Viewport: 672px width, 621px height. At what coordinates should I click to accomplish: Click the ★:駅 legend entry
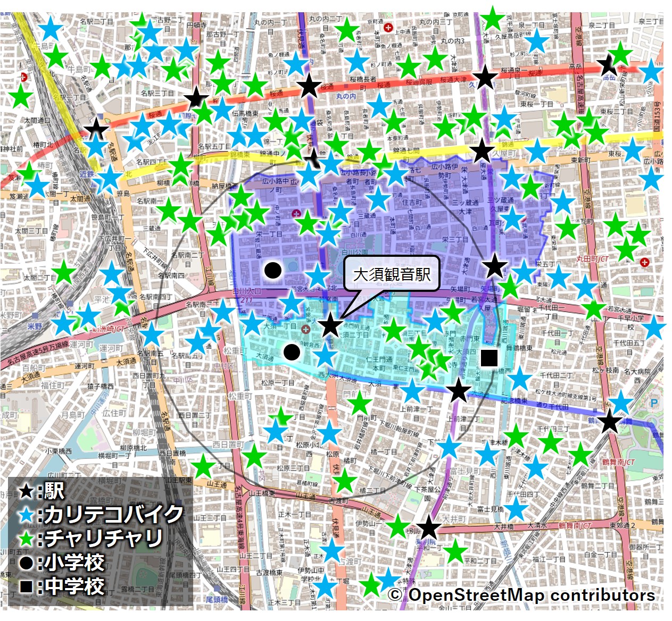[x=42, y=491]
